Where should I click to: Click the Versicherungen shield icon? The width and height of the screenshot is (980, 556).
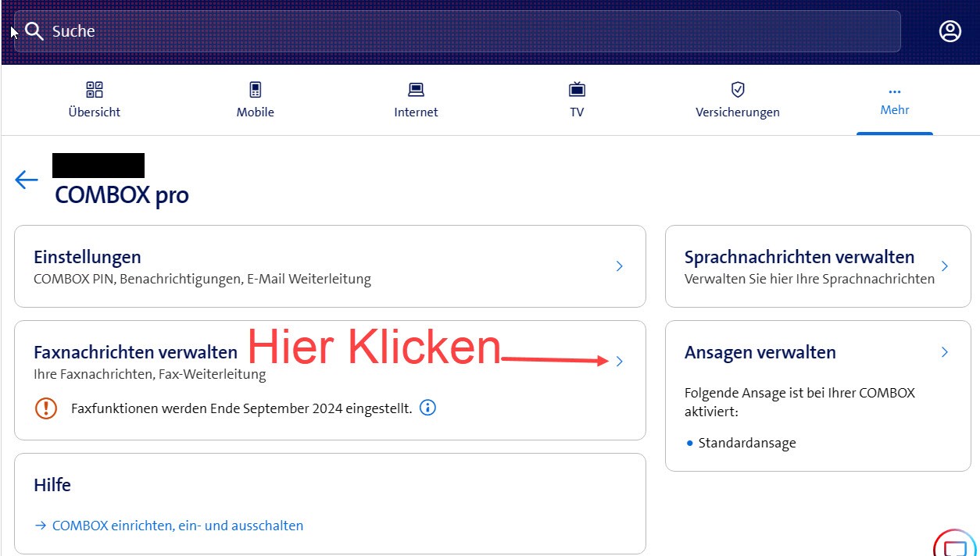pyautogui.click(x=738, y=90)
